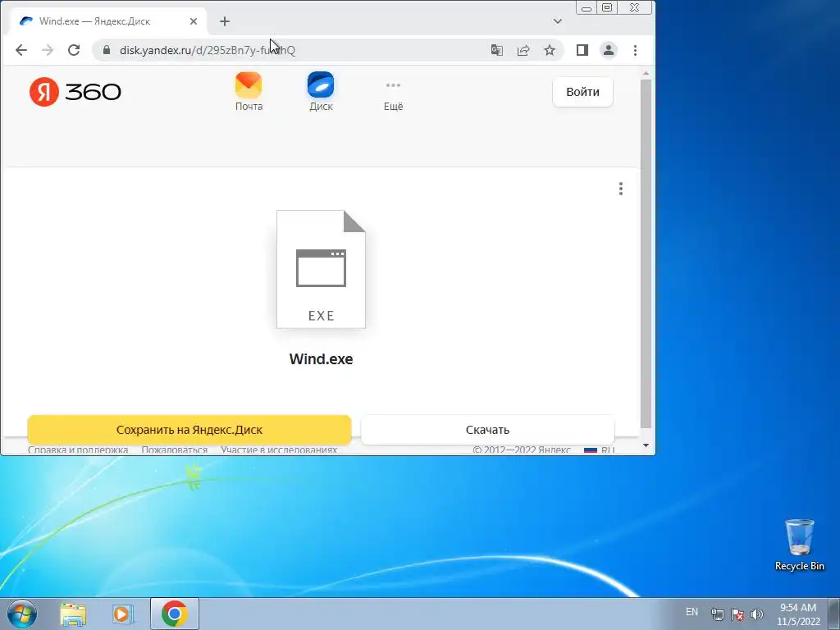
Task: Click the RU language selector
Action: click(x=599, y=450)
